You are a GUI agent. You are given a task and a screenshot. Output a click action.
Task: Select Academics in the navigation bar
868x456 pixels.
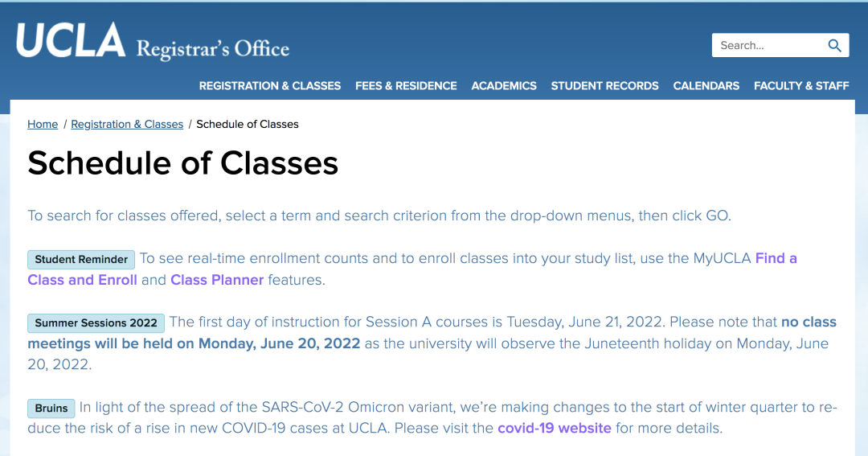click(x=504, y=86)
